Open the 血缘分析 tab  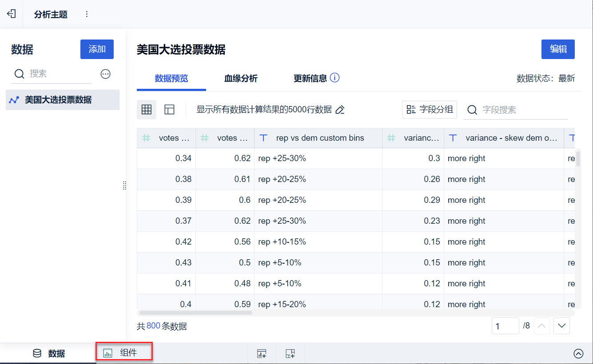(x=241, y=79)
